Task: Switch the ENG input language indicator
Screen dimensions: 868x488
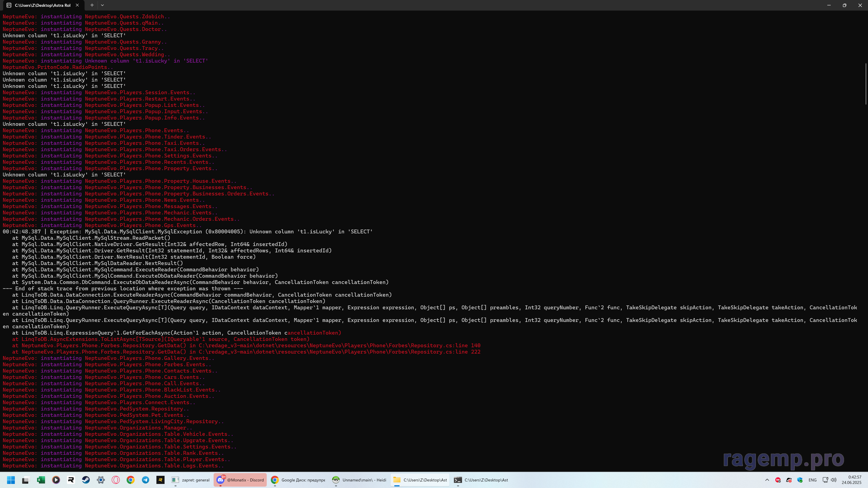Action: pyautogui.click(x=812, y=480)
